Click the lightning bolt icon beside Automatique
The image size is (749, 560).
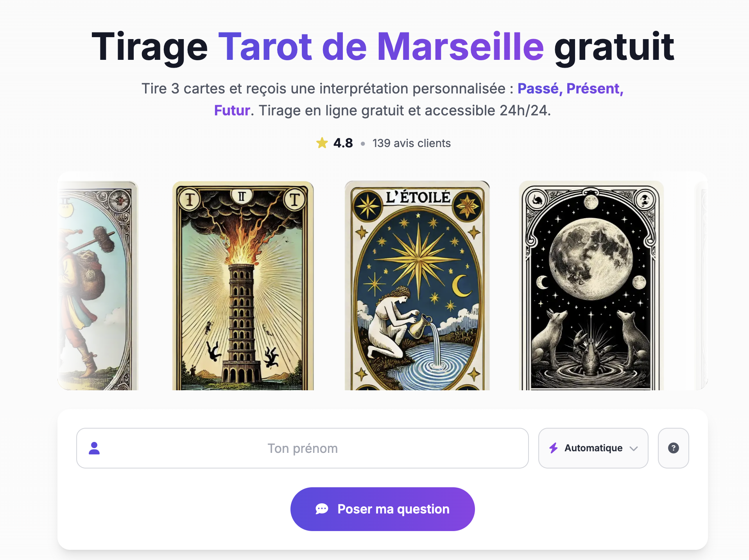[x=553, y=448]
